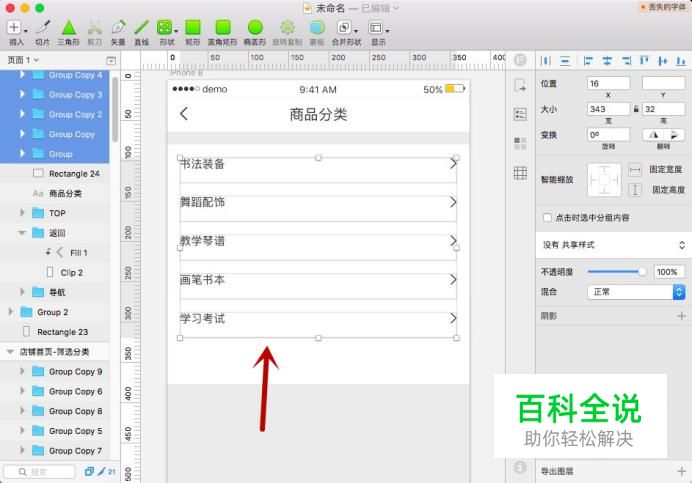692x483 pixels.
Task: Align layers to vertical middle
Action: click(662, 61)
